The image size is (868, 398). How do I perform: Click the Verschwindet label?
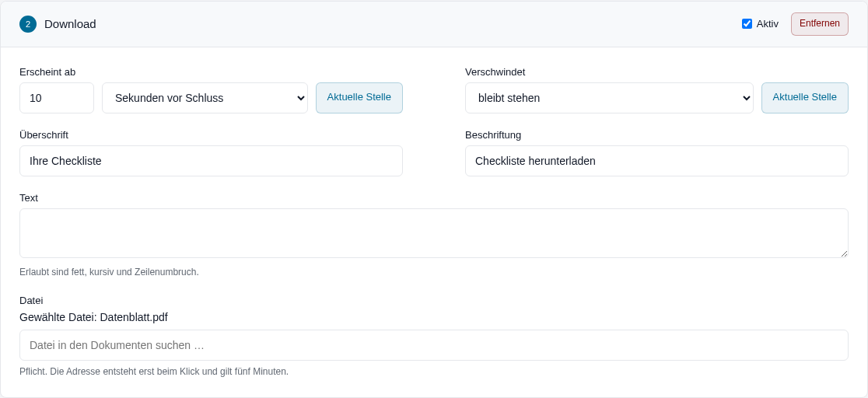tap(495, 72)
